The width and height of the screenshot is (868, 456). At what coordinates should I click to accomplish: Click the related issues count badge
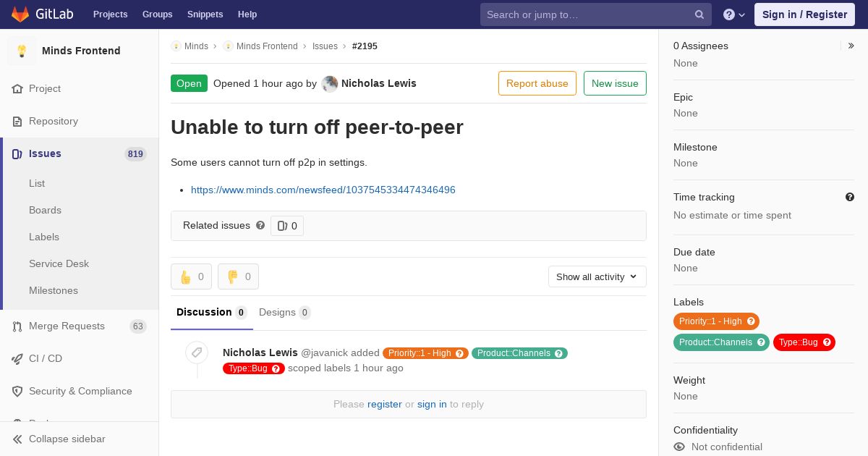click(x=287, y=226)
